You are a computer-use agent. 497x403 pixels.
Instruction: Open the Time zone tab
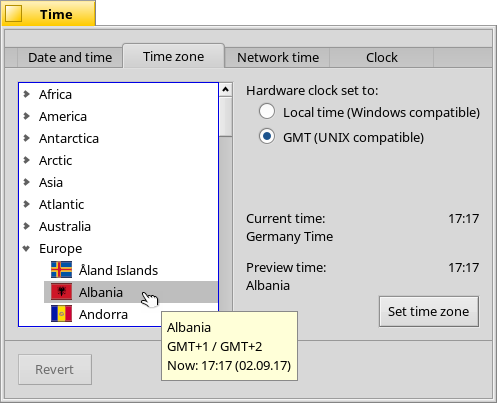pos(174,56)
